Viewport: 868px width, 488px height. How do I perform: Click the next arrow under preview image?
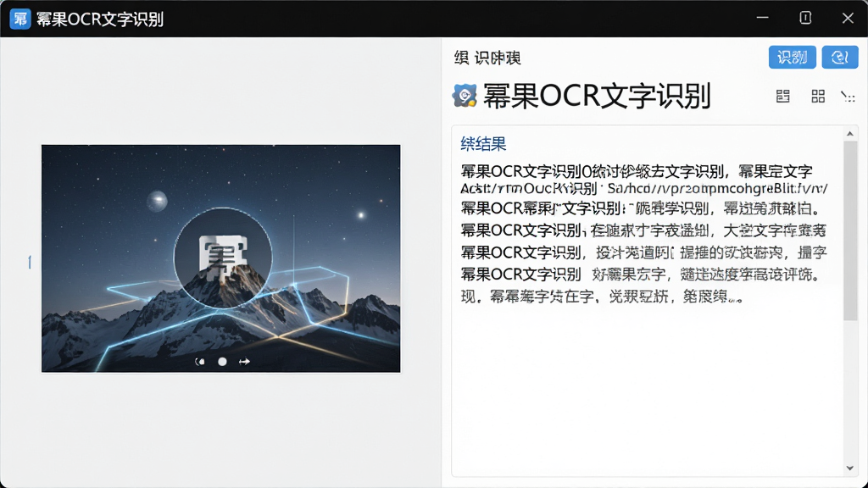pyautogui.click(x=244, y=361)
